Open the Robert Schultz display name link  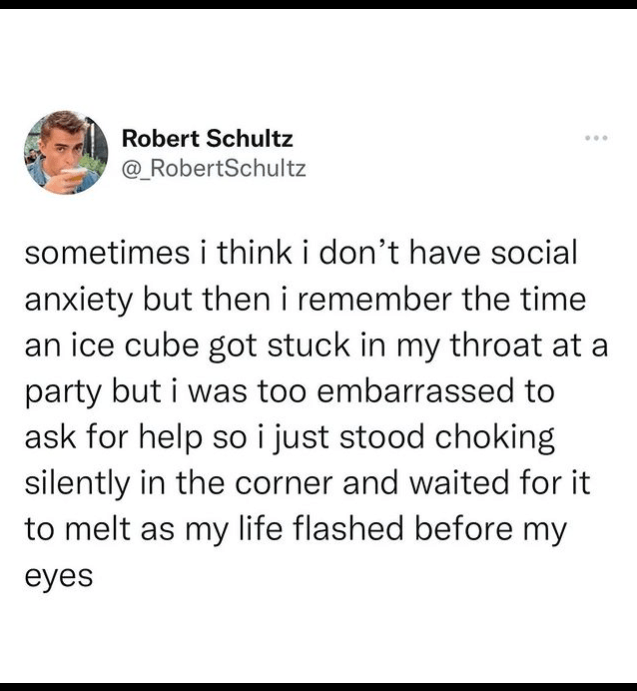point(206,139)
